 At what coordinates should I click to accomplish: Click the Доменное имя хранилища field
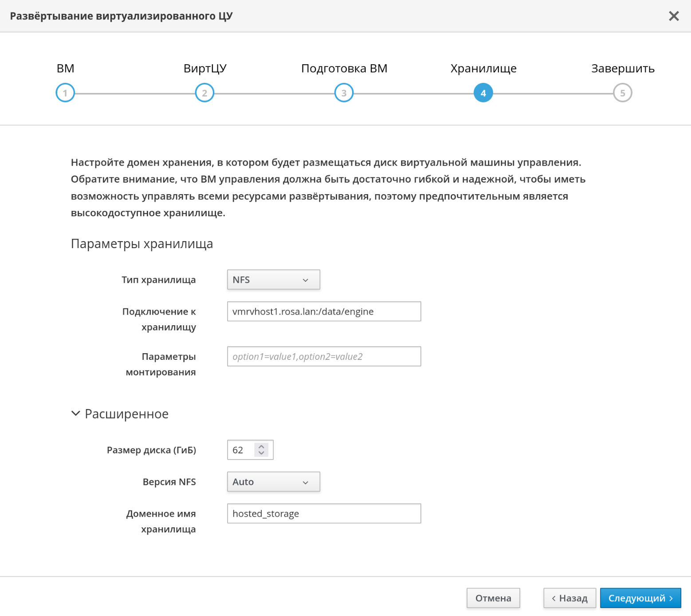pos(324,514)
